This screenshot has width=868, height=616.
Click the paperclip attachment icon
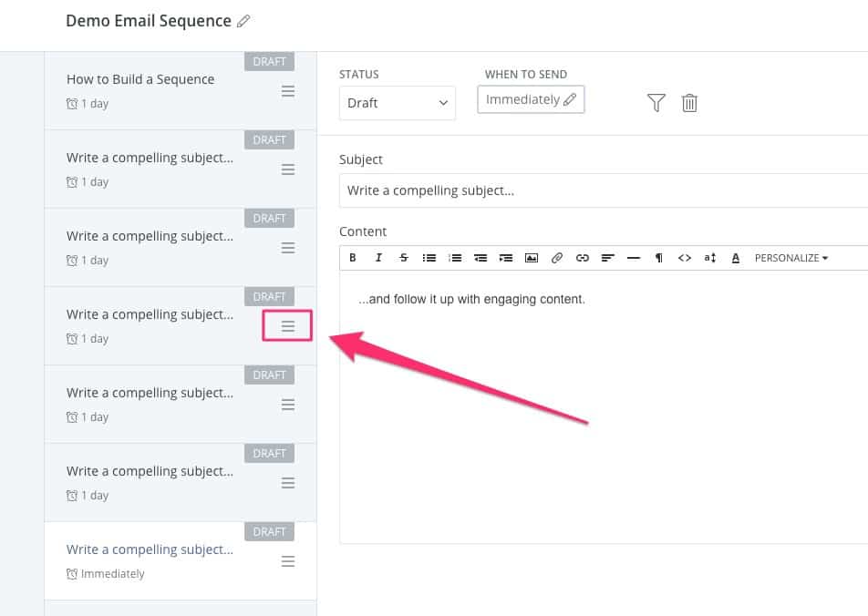[557, 258]
